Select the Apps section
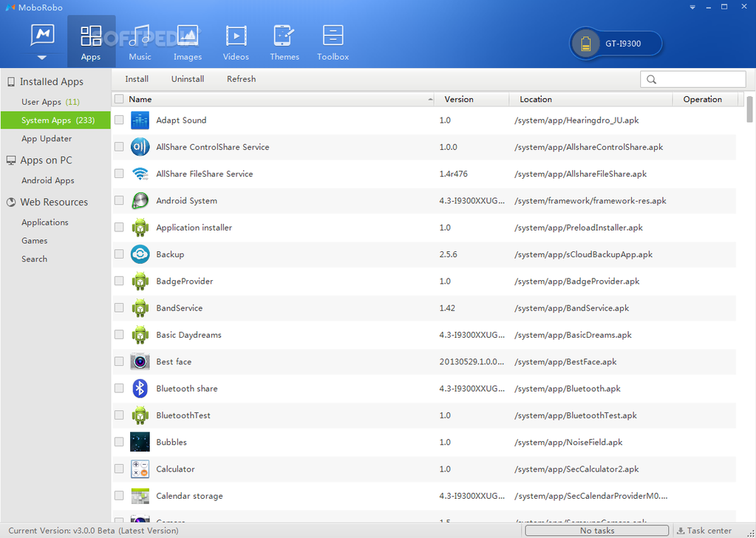 click(91, 41)
